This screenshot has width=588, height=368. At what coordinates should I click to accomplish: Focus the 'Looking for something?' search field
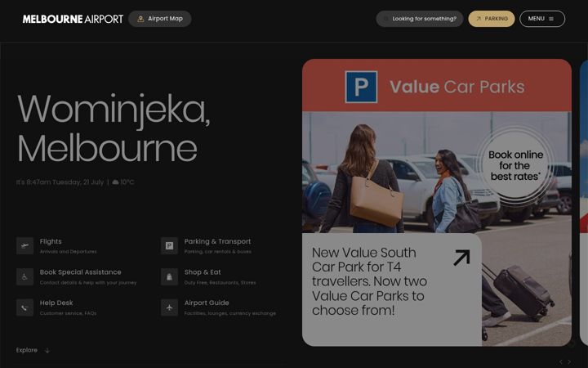[x=420, y=19]
